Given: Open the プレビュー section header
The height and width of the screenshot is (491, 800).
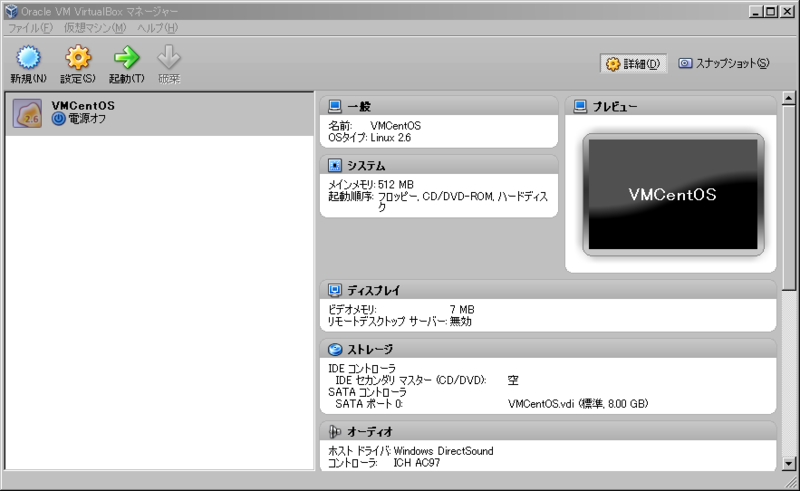Looking at the screenshot, I should click(x=615, y=106).
